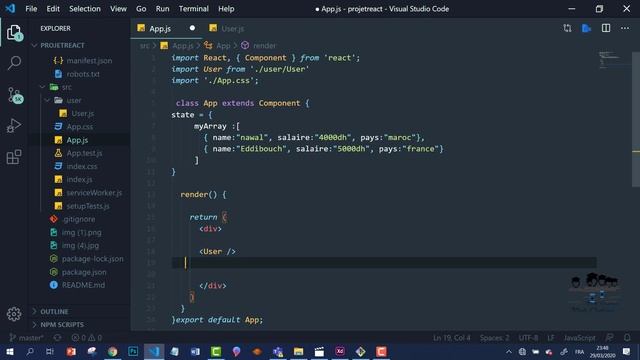Change language mode via JavaScript

(579, 338)
